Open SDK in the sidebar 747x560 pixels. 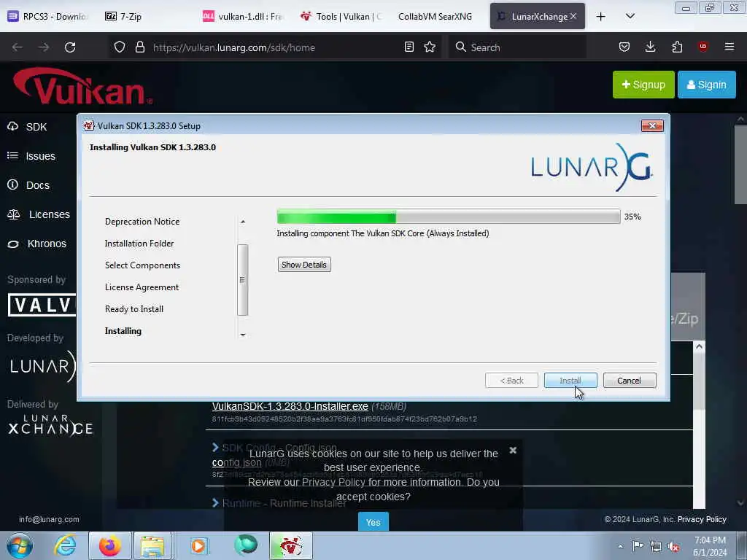point(28,127)
